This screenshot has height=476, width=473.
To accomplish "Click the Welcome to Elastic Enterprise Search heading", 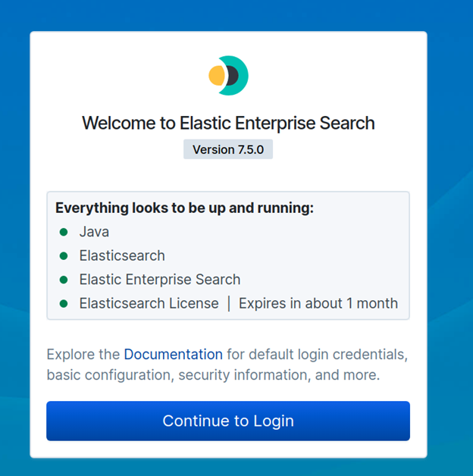I will [x=228, y=123].
